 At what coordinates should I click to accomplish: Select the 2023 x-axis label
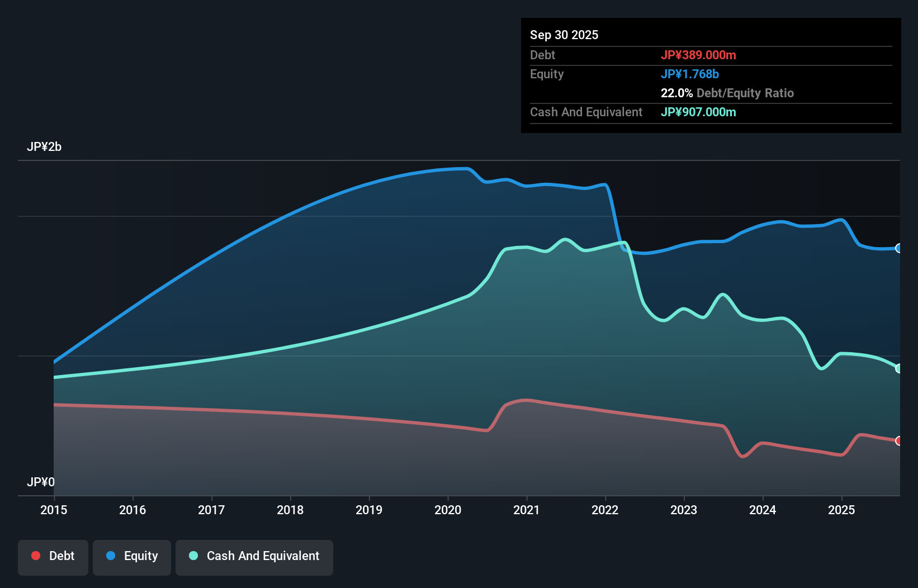tap(684, 510)
